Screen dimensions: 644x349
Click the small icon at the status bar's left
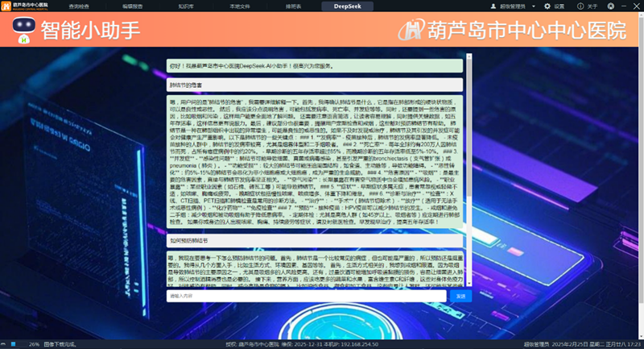(3, 344)
